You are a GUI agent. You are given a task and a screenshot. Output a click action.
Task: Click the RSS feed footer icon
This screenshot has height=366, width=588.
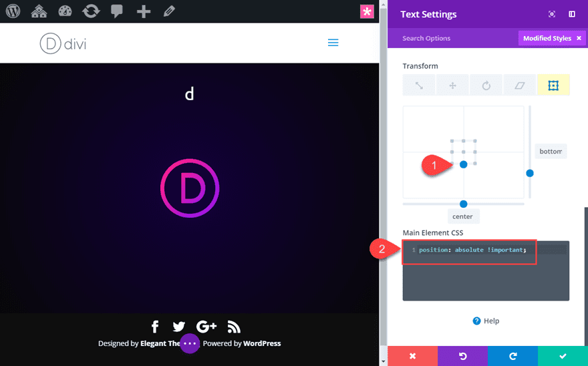coord(234,327)
